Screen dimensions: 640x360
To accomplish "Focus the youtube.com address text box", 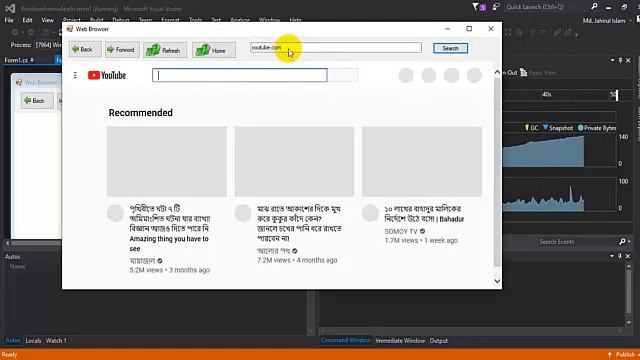I will point(336,48).
